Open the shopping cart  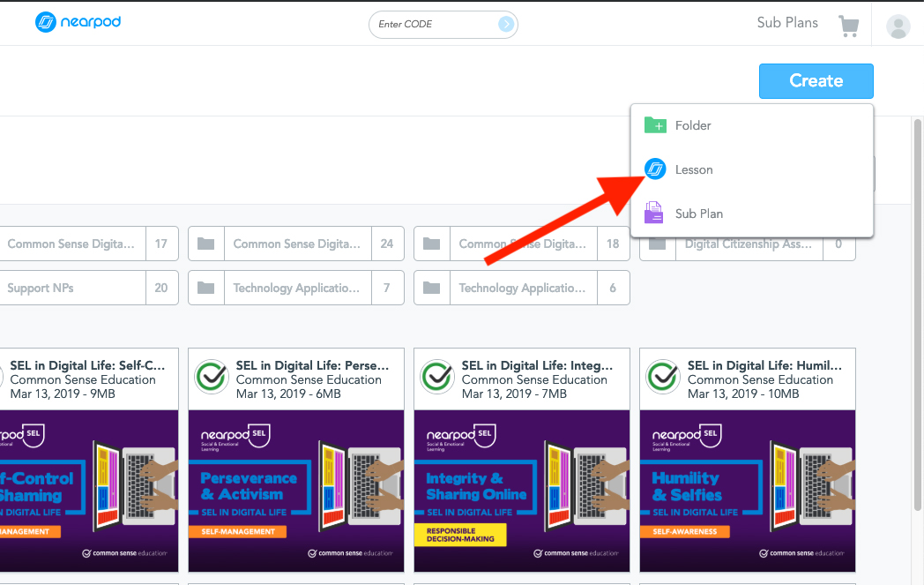click(848, 26)
